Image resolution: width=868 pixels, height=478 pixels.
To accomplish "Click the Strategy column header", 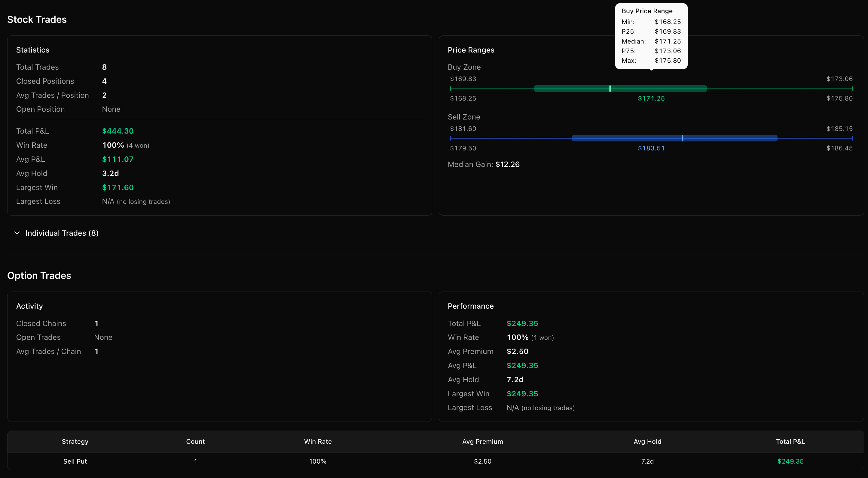I will click(x=75, y=441).
